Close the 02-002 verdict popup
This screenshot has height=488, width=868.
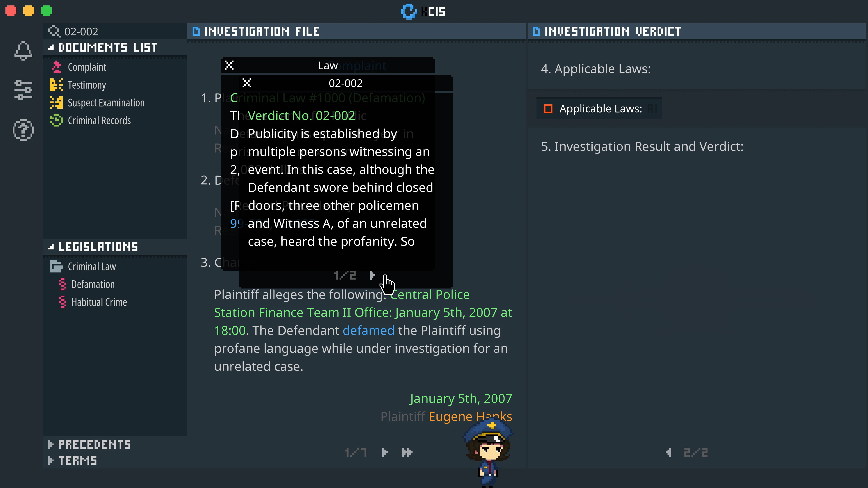pos(247,83)
